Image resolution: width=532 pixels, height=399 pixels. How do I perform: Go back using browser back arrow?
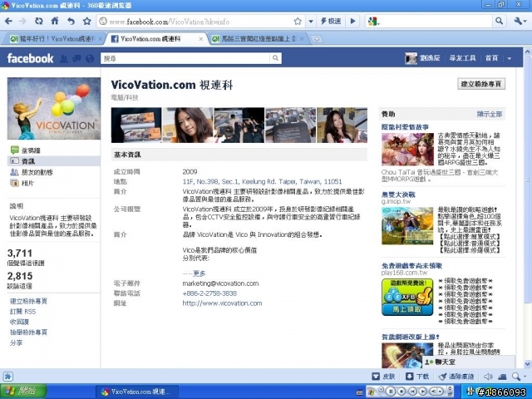coord(9,22)
